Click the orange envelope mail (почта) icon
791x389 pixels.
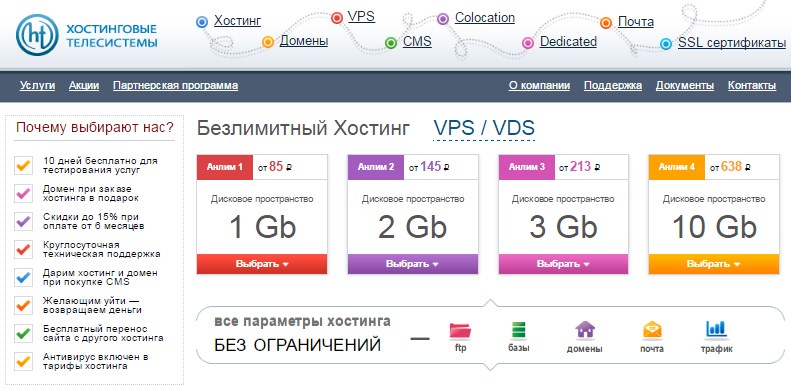pyautogui.click(x=652, y=330)
